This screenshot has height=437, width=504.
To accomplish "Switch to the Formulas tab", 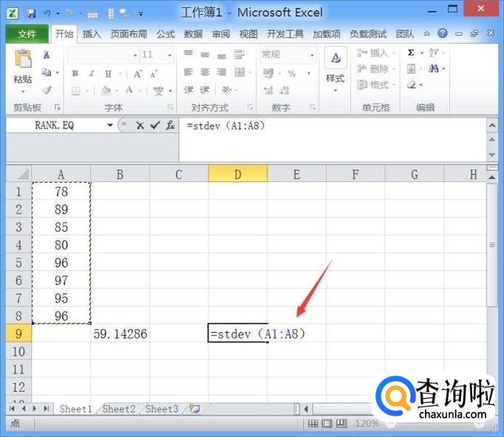I will pos(166,34).
